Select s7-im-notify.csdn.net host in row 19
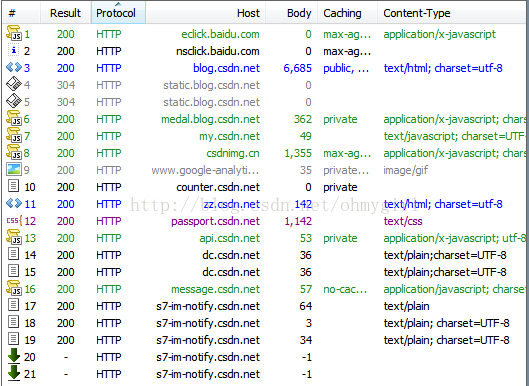529x386 pixels. click(x=208, y=340)
